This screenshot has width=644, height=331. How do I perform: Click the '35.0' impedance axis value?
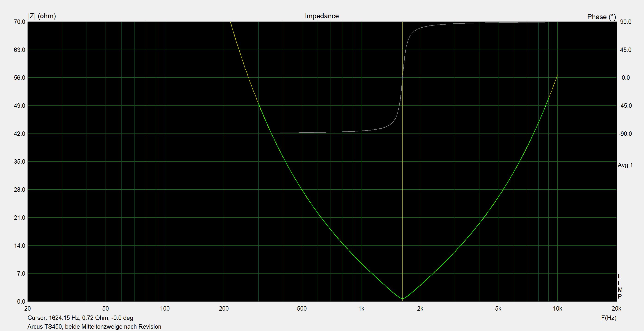[x=20, y=162]
